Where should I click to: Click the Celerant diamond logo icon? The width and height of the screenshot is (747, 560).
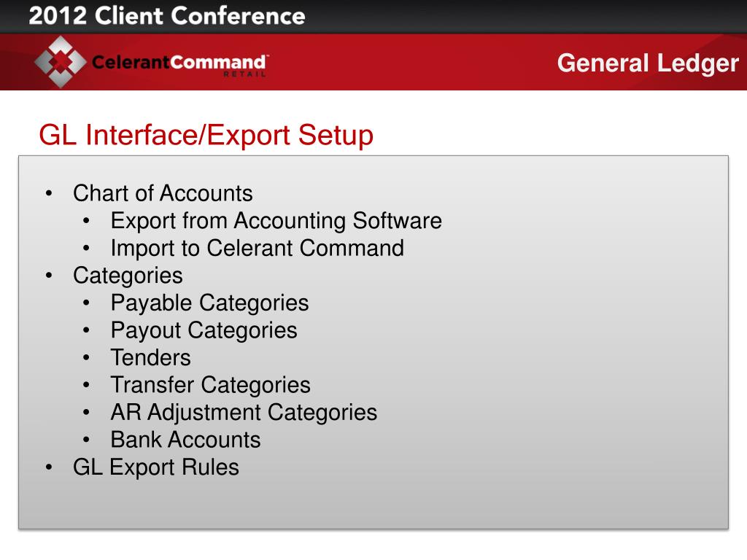[x=61, y=62]
